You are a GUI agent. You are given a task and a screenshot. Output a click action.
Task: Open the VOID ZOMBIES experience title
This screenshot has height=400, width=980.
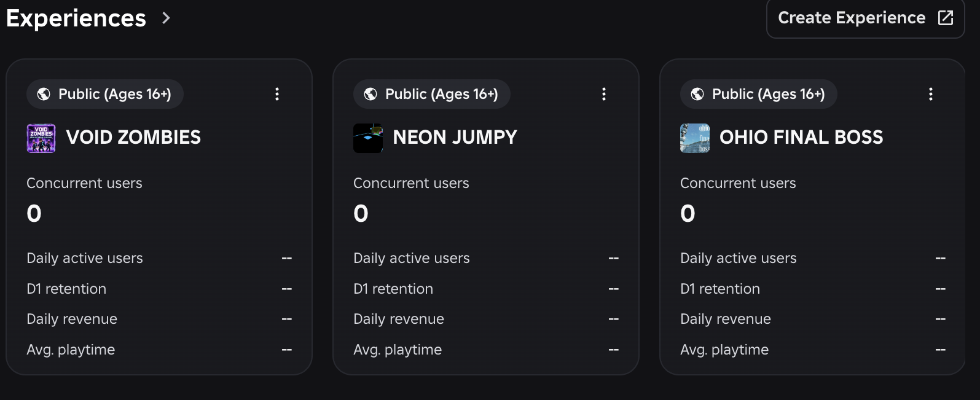pos(133,138)
